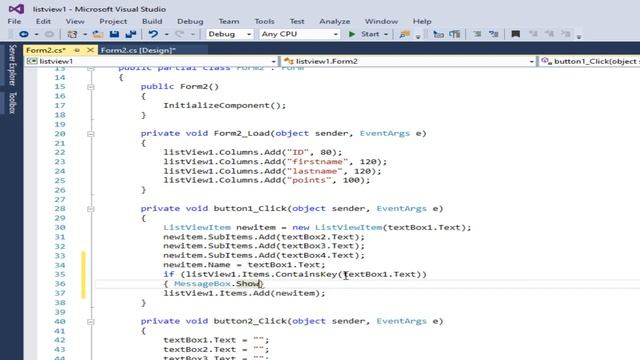The height and width of the screenshot is (360, 640).
Task: Open the Toolbox side panel
Action: [12, 102]
